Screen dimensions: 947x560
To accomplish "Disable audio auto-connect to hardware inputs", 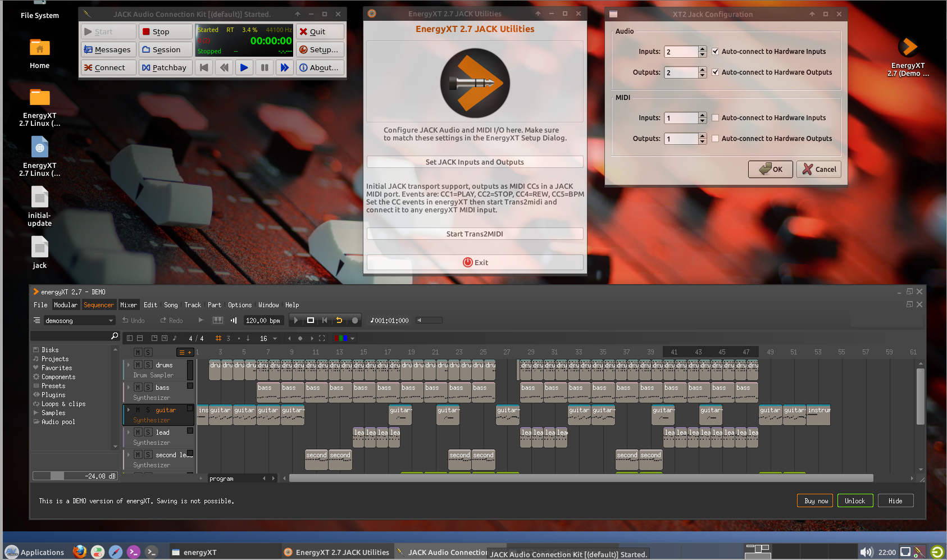I will [715, 51].
